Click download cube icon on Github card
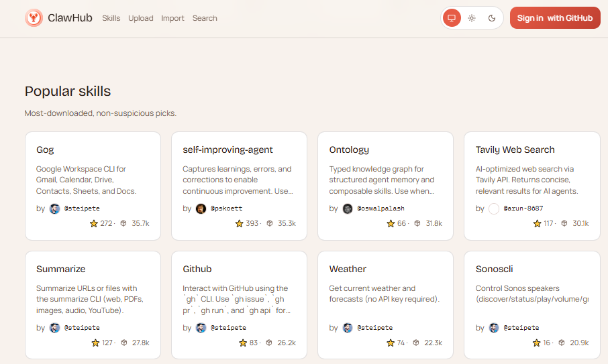608x364 pixels. coord(269,343)
